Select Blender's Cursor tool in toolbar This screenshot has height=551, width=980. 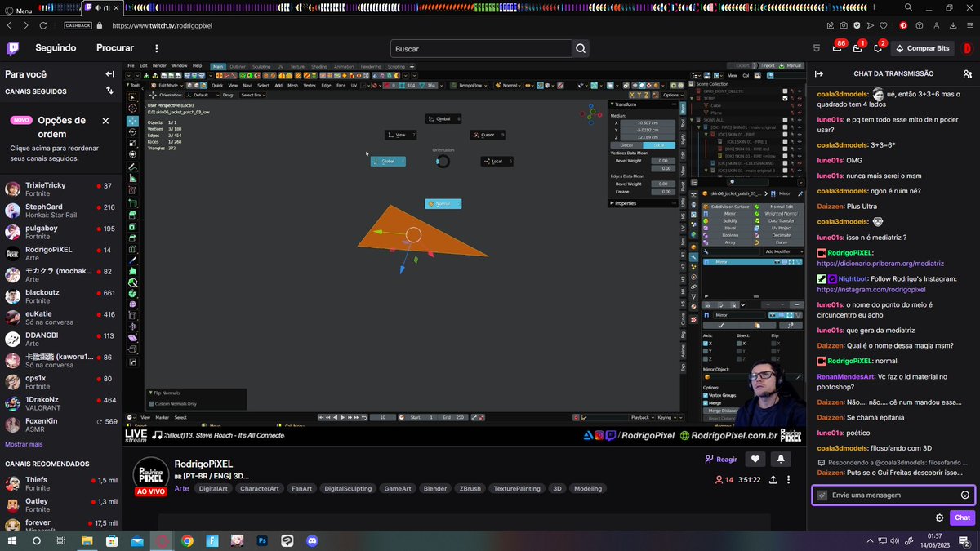[x=132, y=109]
